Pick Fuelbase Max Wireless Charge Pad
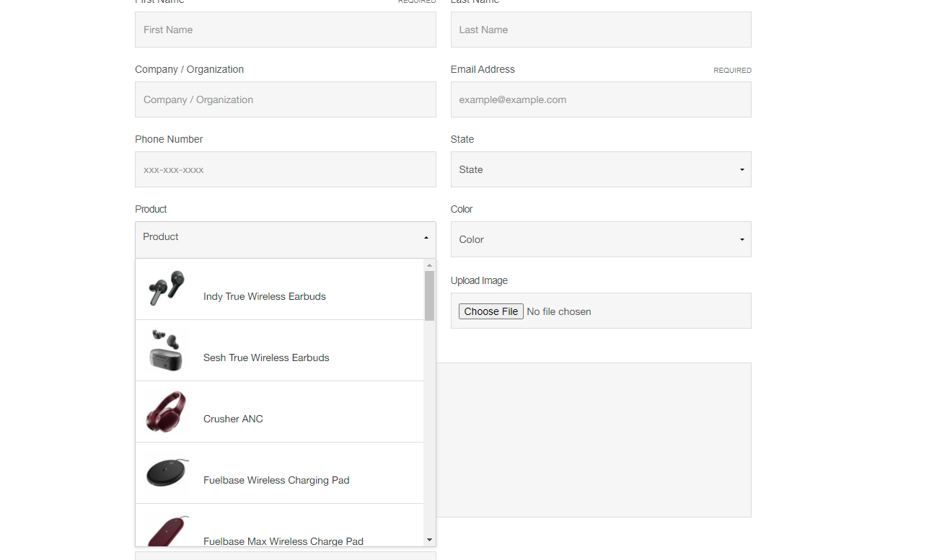 tap(279, 525)
